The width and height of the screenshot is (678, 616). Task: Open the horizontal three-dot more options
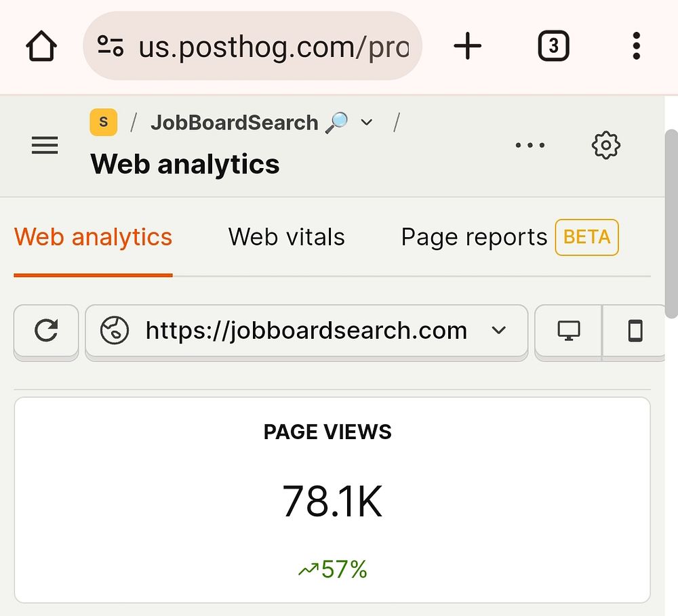pyautogui.click(x=530, y=145)
